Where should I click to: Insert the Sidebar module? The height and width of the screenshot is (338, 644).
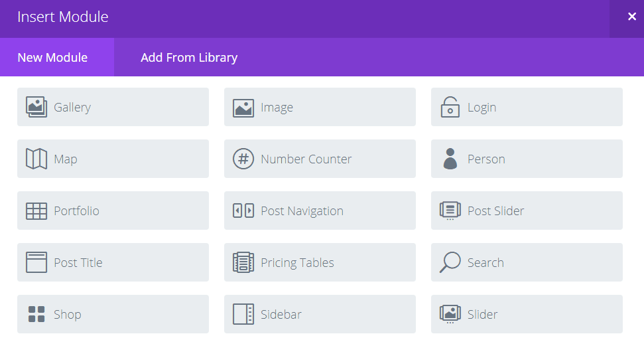tap(320, 314)
